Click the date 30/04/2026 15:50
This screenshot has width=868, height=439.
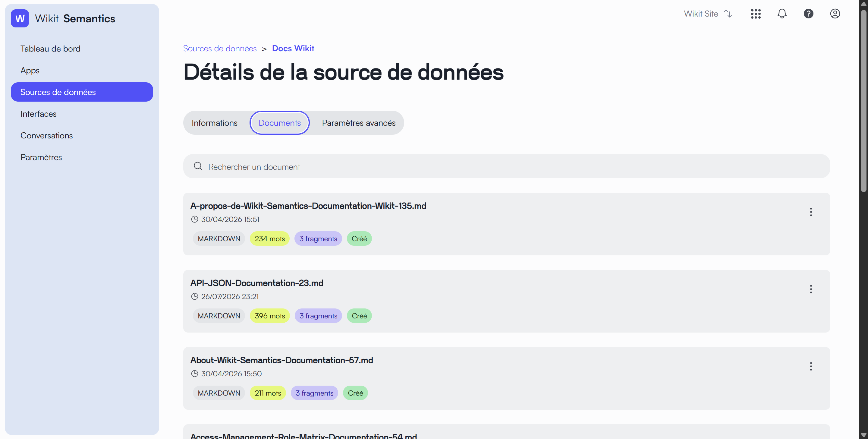(x=231, y=374)
